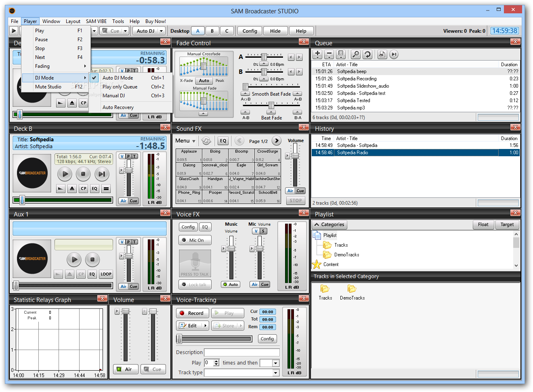Image resolution: width=533 pixels, height=392 pixels.
Task: Go to next Sound FX page
Action: pos(277,140)
